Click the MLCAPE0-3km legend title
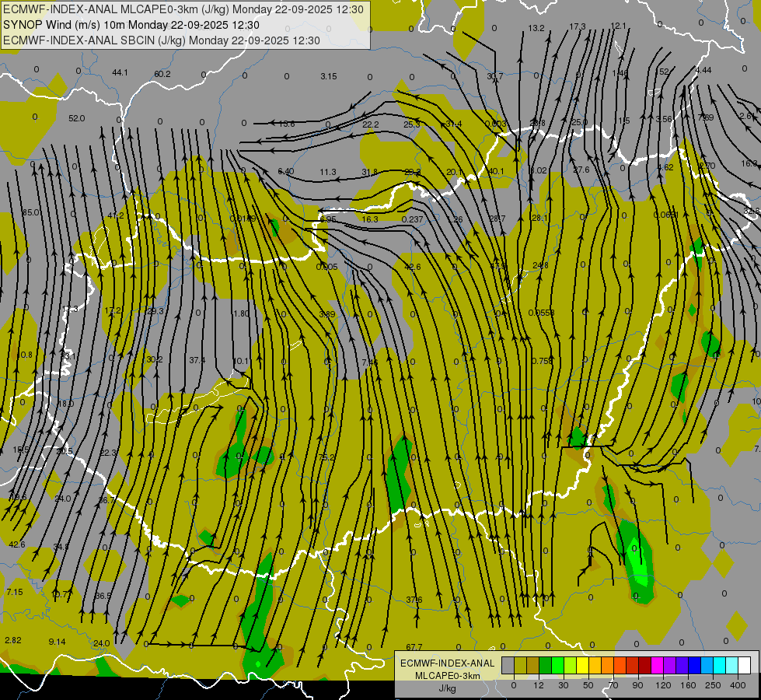The height and width of the screenshot is (700, 761). coord(448,676)
